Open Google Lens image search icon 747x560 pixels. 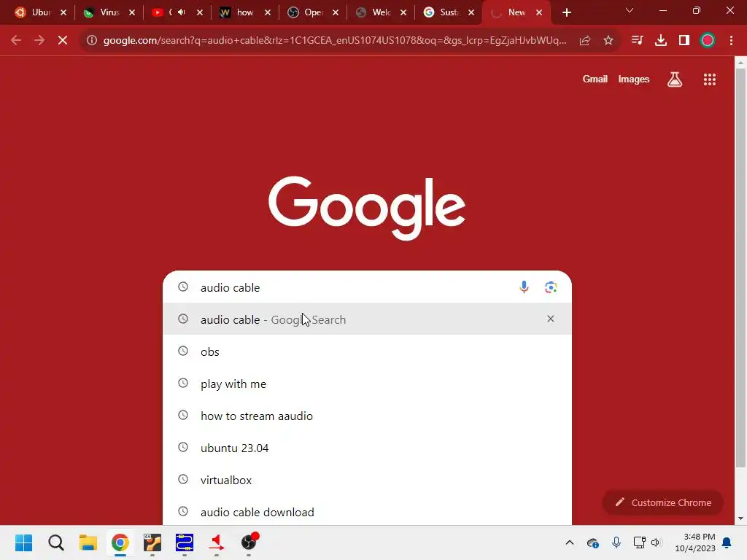tap(551, 287)
